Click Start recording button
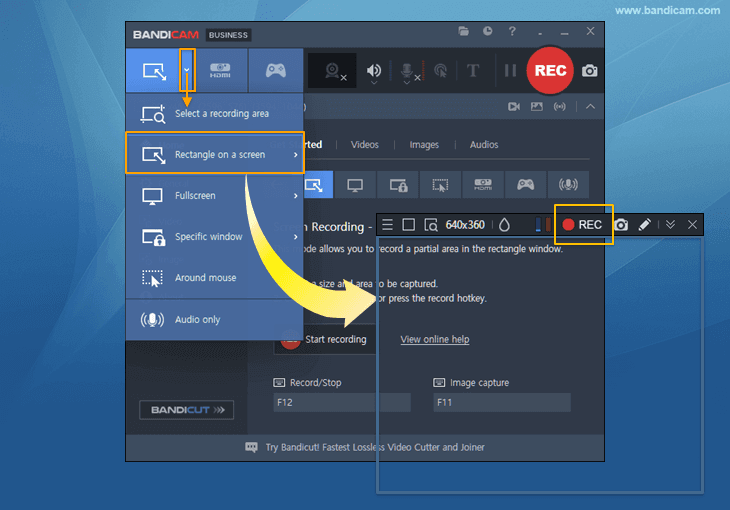 (325, 339)
